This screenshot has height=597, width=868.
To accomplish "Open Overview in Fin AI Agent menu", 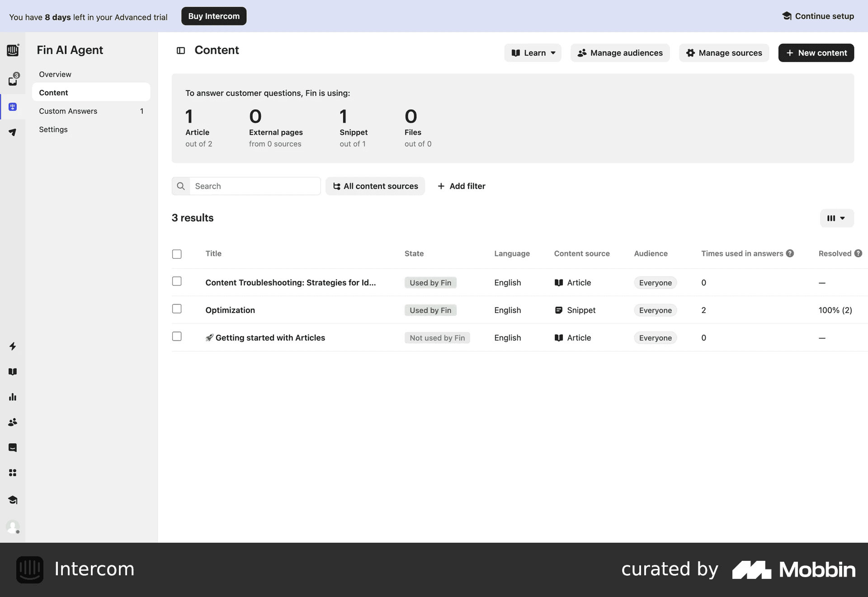I will pyautogui.click(x=55, y=74).
